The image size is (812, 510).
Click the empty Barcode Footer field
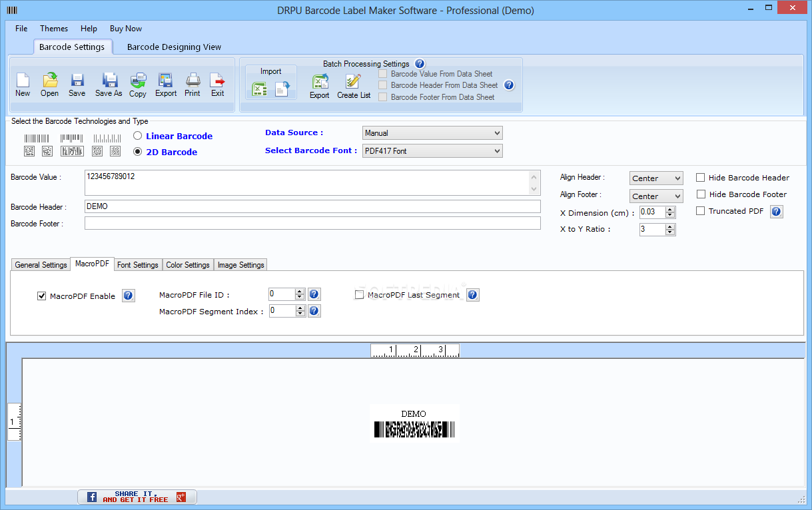click(312, 223)
